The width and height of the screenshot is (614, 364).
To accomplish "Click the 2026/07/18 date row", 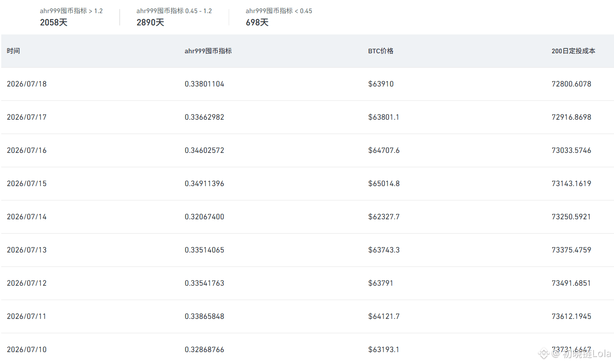I will 307,84.
